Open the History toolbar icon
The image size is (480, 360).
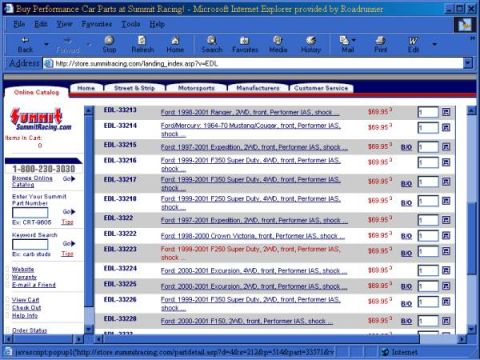(311, 45)
